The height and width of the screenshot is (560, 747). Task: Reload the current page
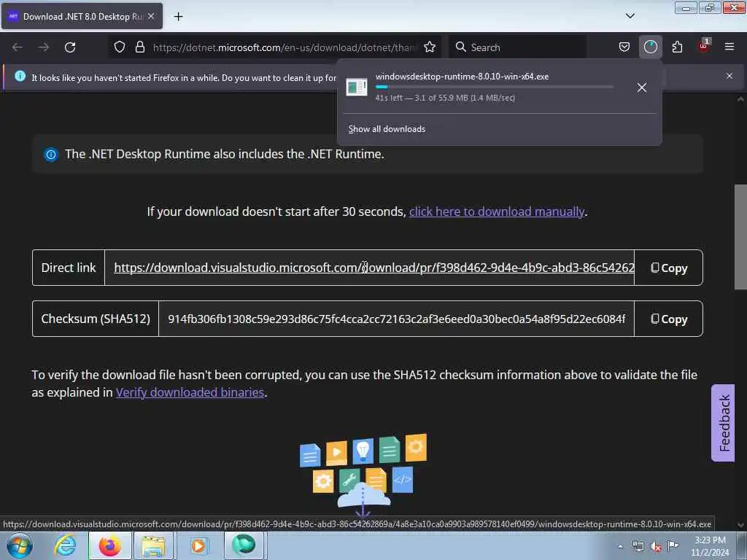(70, 47)
